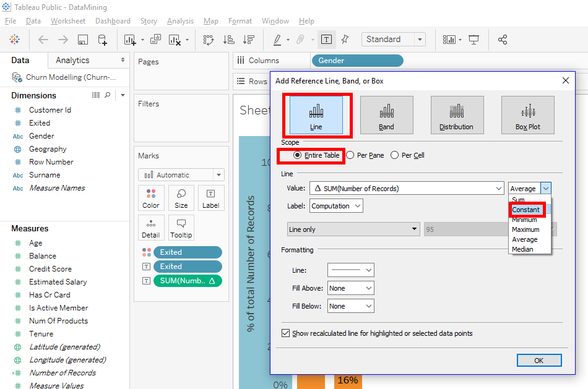Click the Sort Ascending toolbar icon
Screen dimensions: 588x389
pos(229,40)
